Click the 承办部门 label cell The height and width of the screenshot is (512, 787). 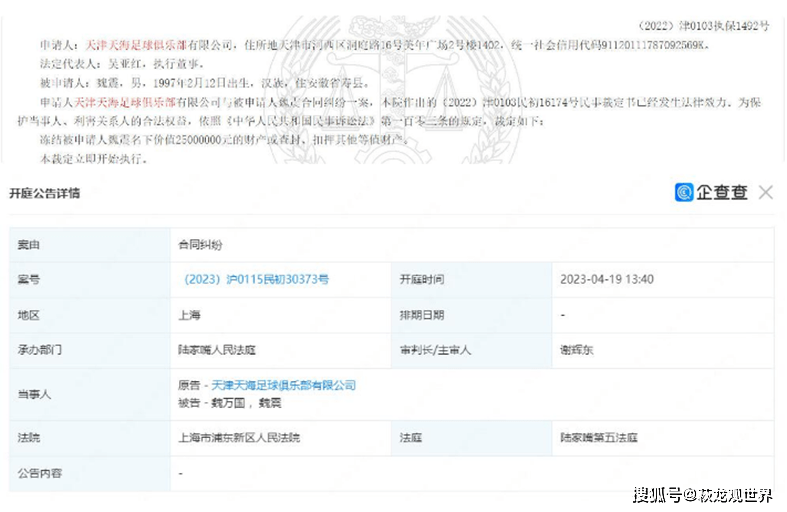(x=90, y=350)
